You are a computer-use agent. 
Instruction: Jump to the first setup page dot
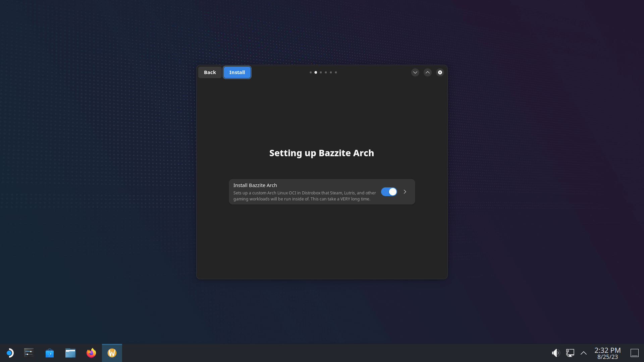coord(311,72)
